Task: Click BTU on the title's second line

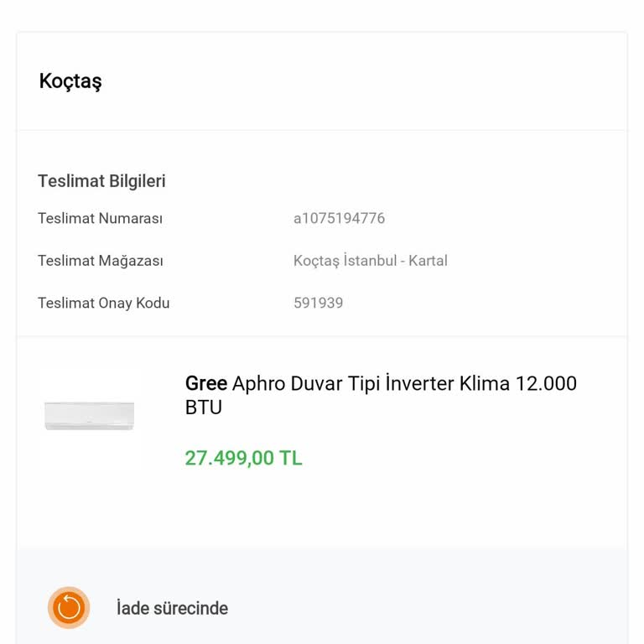Action: [x=203, y=408]
